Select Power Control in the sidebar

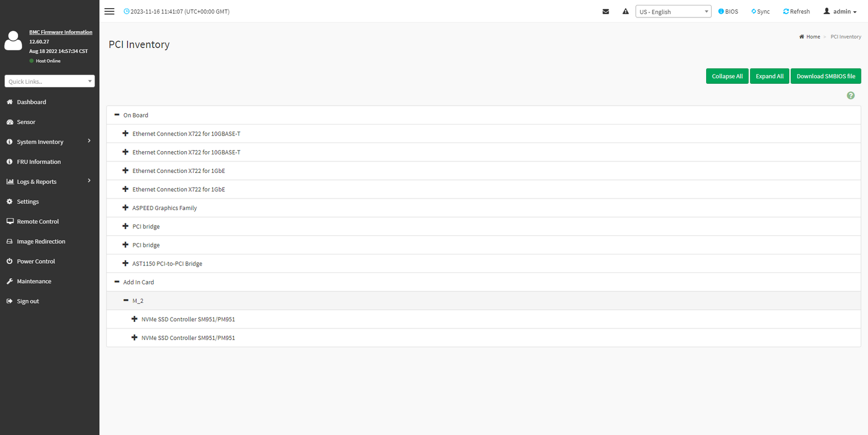click(x=36, y=262)
